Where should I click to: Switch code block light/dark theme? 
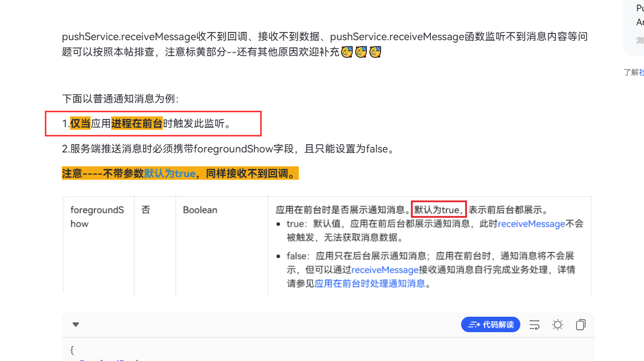(557, 324)
